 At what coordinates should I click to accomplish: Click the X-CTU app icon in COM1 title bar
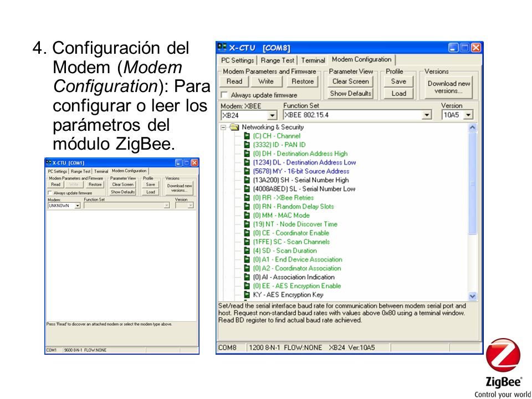point(49,163)
